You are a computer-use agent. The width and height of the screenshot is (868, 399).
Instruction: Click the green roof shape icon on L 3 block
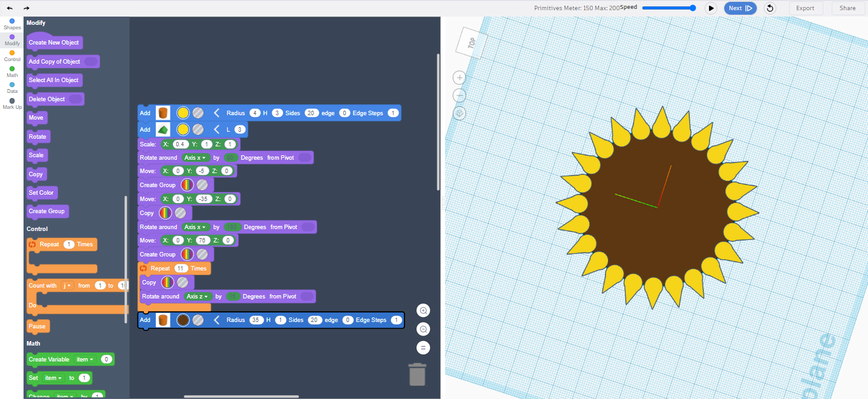click(163, 130)
